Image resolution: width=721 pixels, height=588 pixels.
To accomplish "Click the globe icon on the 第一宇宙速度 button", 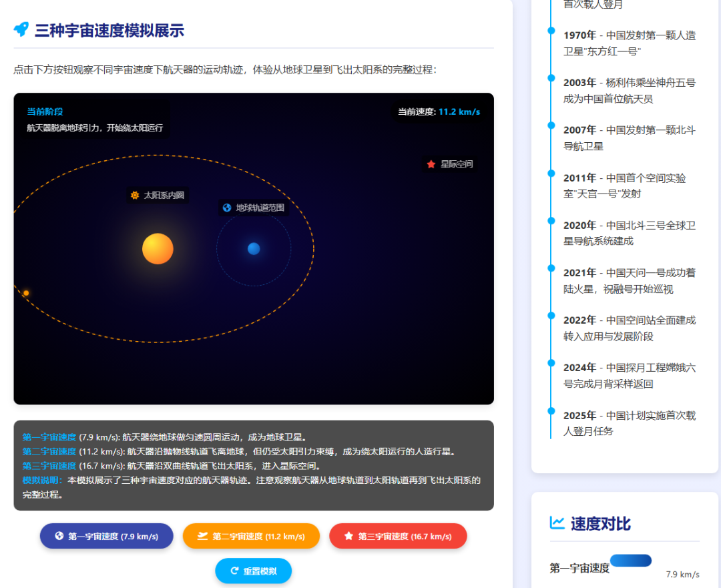I will point(59,536).
